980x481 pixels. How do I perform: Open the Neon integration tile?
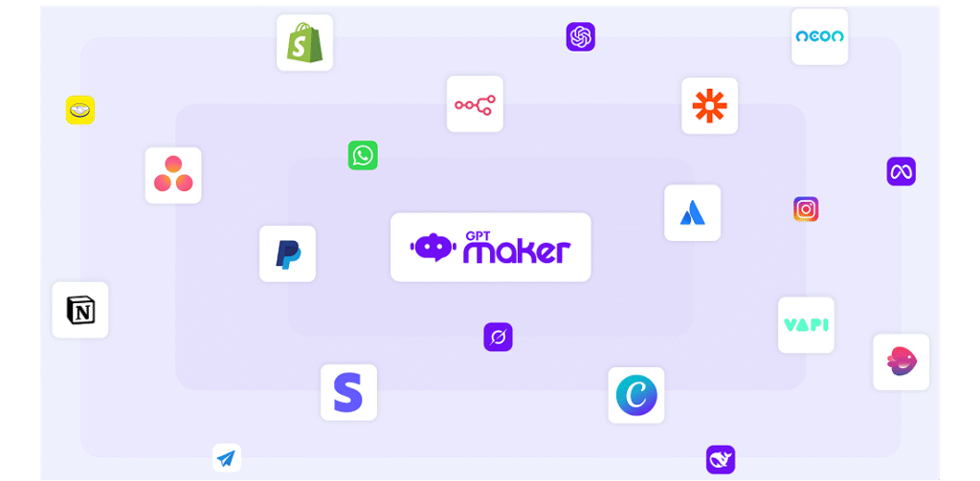pyautogui.click(x=819, y=37)
